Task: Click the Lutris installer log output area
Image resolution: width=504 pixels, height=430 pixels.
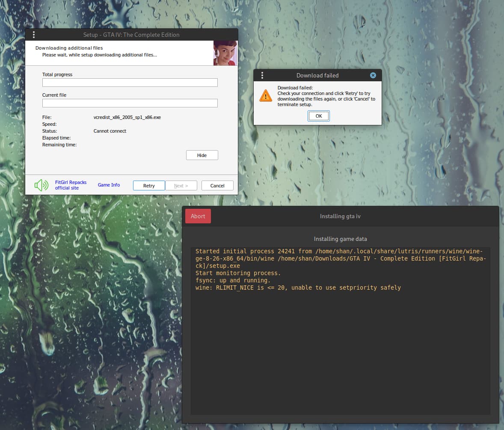Action: point(341,331)
